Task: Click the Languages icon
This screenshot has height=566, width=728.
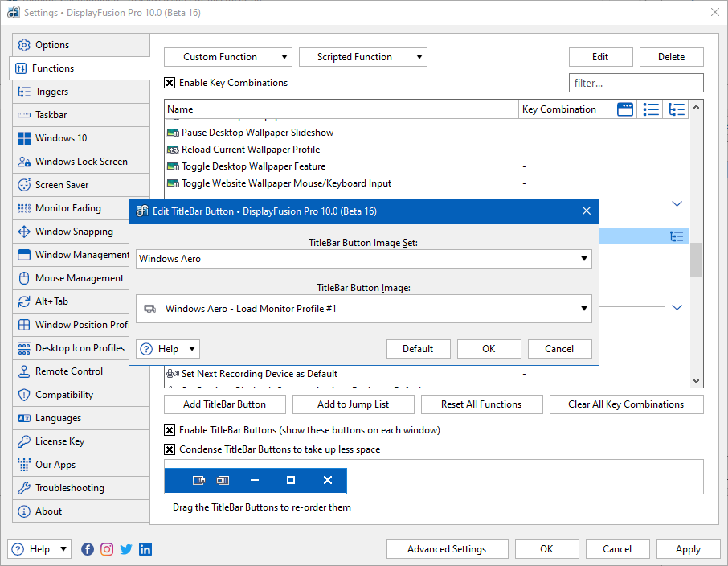Action: [24, 418]
